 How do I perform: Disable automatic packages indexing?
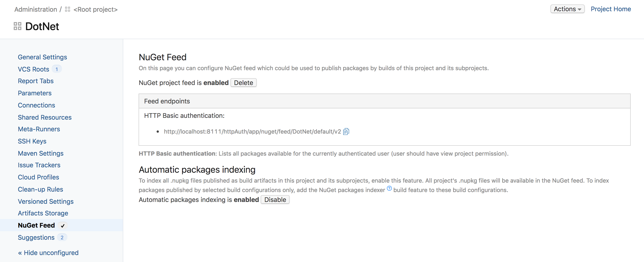(275, 200)
